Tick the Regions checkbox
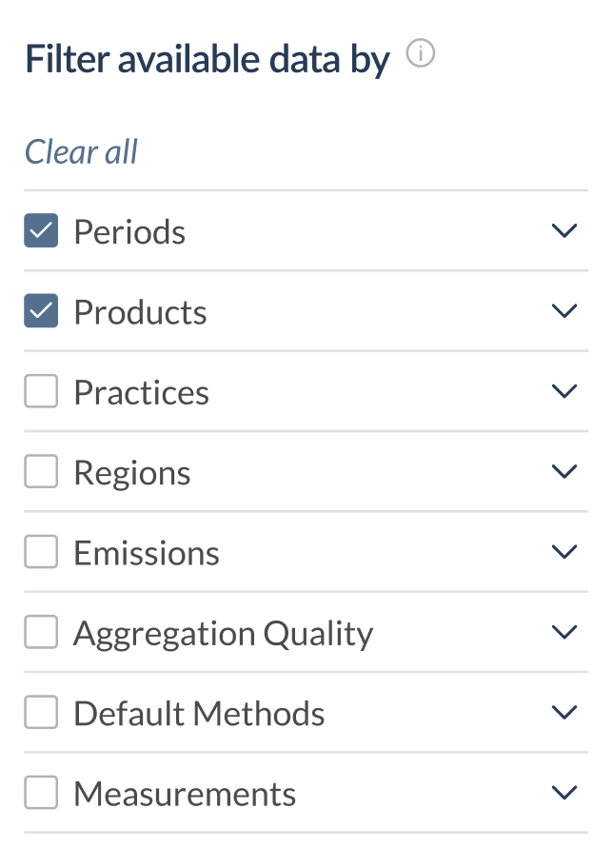 (41, 471)
